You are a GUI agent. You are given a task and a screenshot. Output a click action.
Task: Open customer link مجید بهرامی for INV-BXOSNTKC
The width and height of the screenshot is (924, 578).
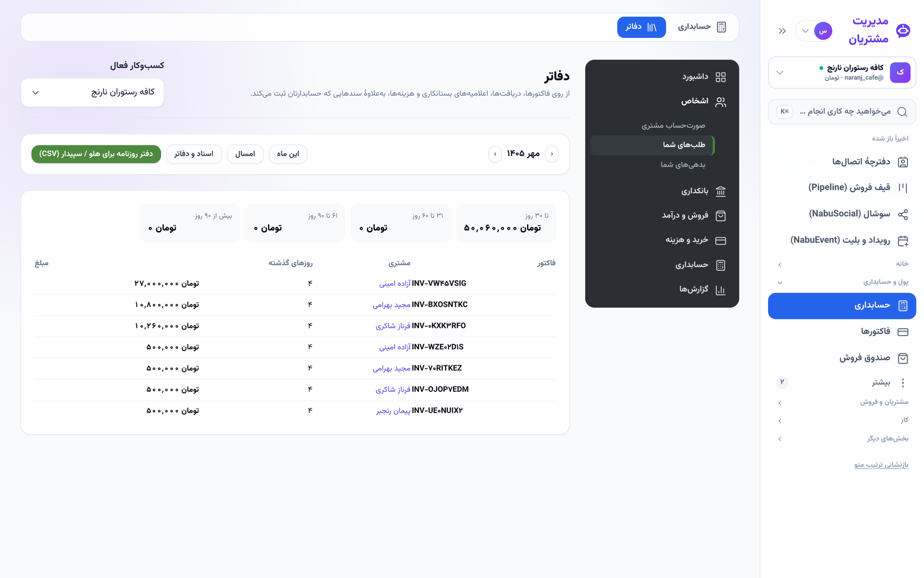point(392,305)
